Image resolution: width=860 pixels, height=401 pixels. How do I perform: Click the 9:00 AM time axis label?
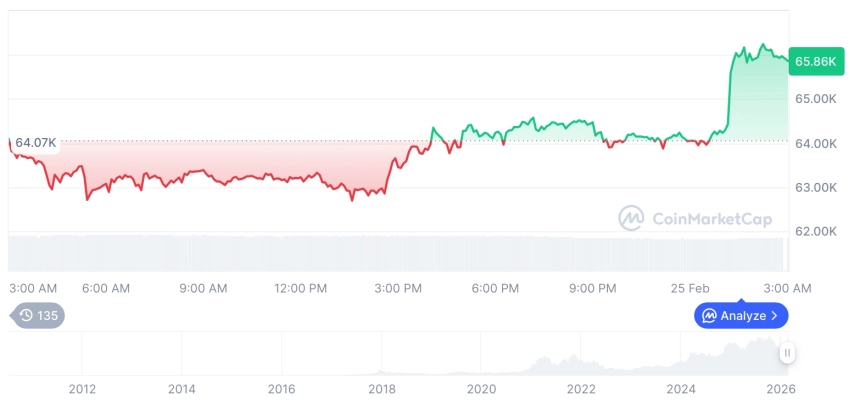(x=203, y=288)
